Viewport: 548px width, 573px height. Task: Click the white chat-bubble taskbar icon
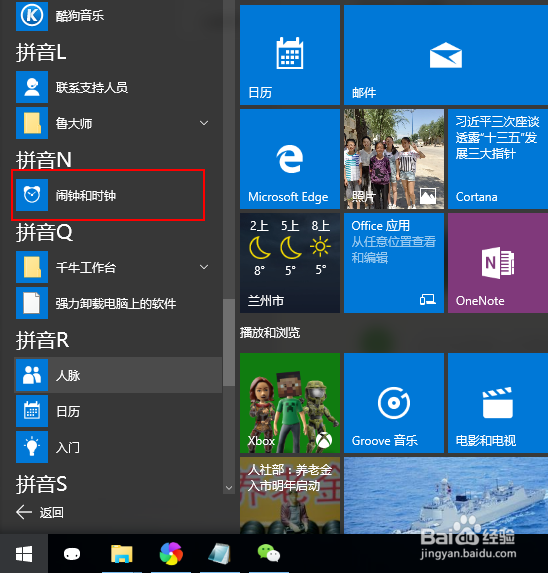(72, 554)
